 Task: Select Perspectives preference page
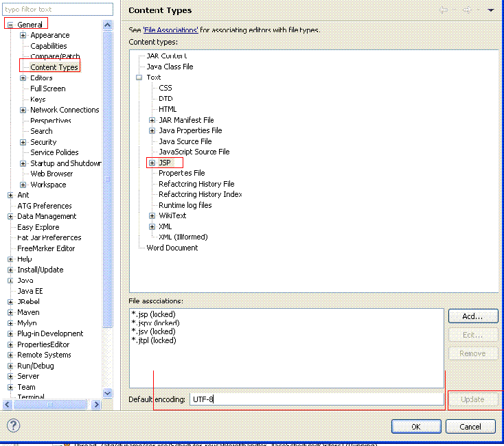[x=51, y=121]
